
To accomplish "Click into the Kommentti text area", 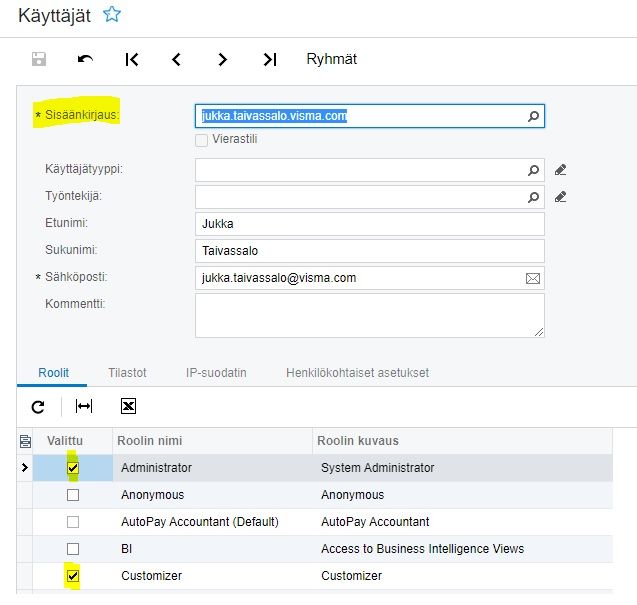I will pos(369,314).
